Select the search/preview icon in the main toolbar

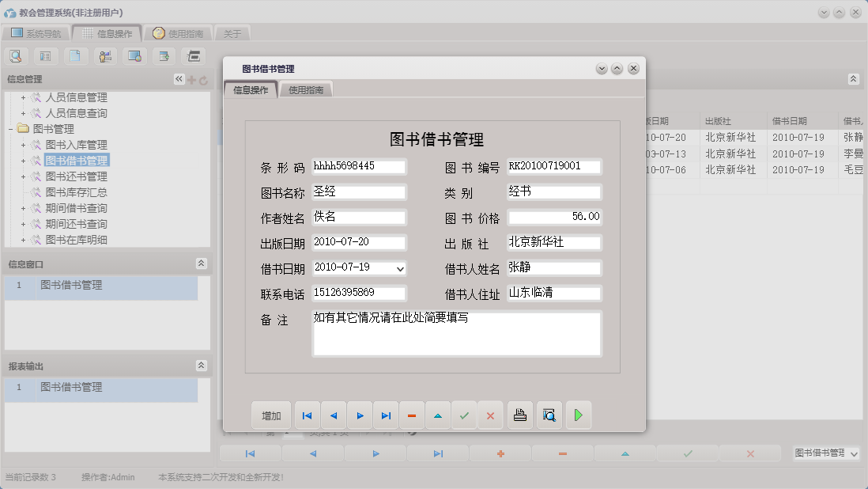16,55
